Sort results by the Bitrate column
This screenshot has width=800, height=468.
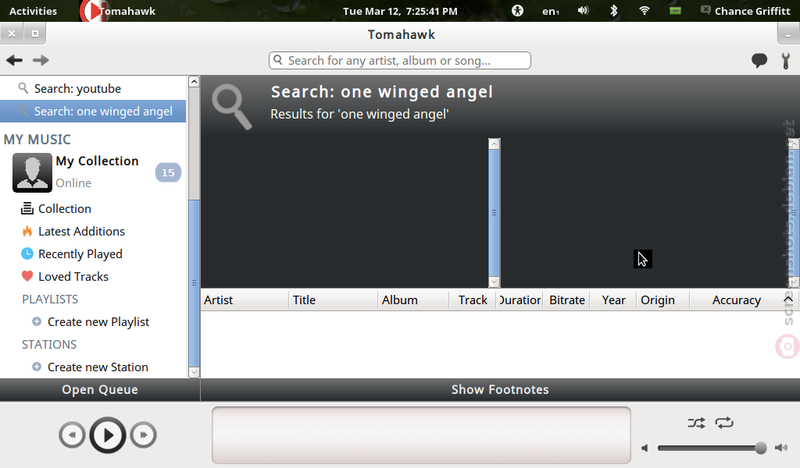coord(566,300)
